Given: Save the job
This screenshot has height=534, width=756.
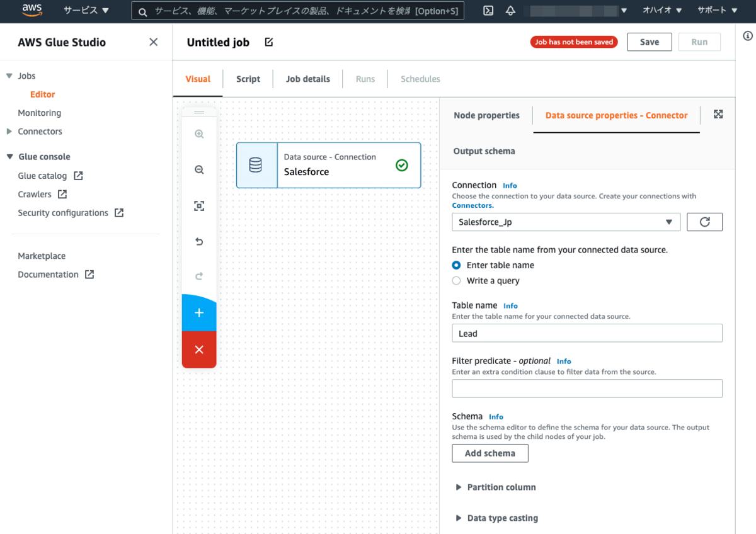Looking at the screenshot, I should click(x=650, y=42).
